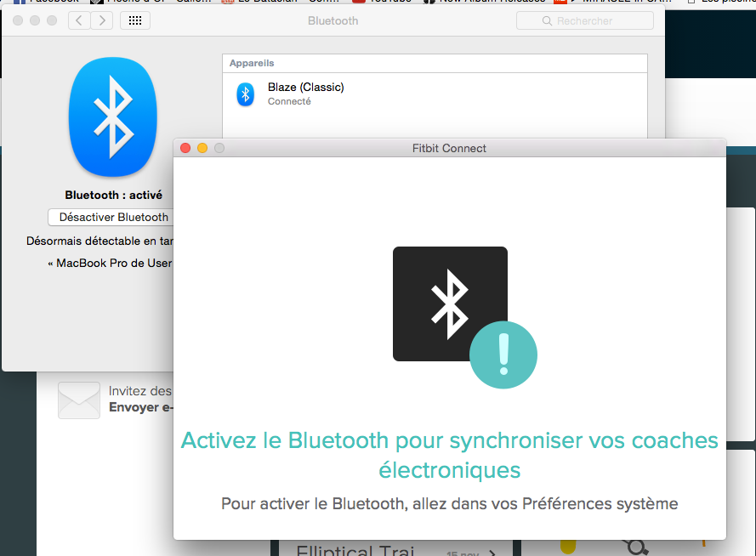Image resolution: width=756 pixels, height=556 pixels.
Task: Close the Fitbit Connect window
Action: [185, 148]
